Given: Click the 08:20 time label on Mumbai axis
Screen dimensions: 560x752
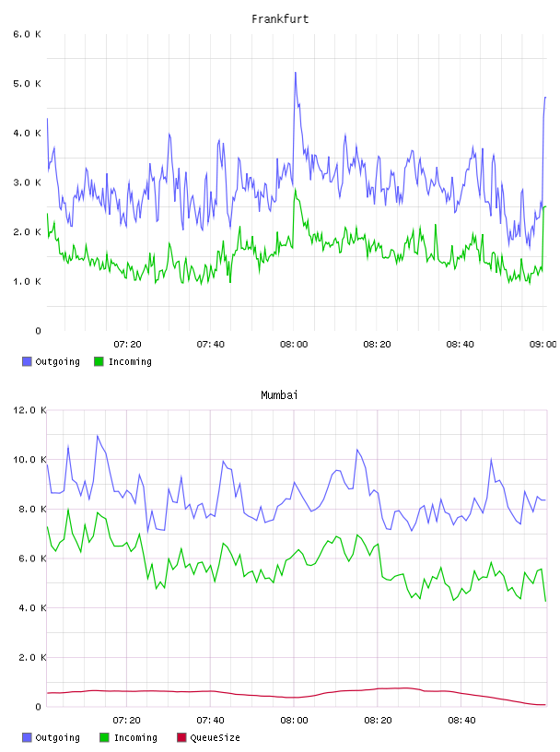Looking at the screenshot, I should coord(378,721).
